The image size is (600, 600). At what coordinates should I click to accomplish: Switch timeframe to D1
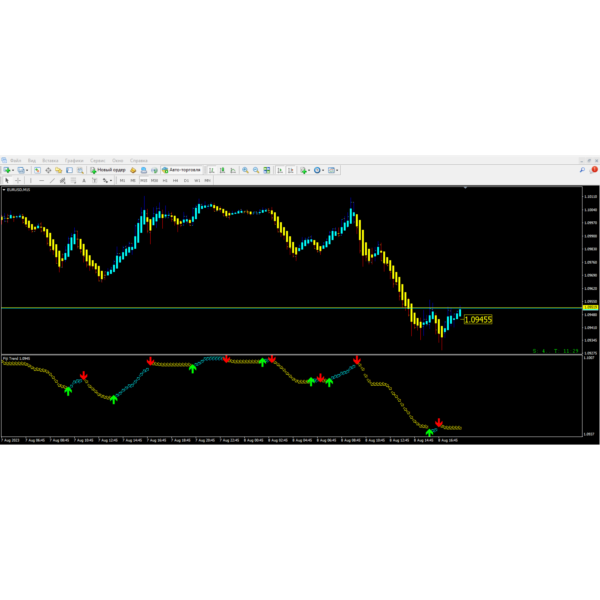coord(186,181)
